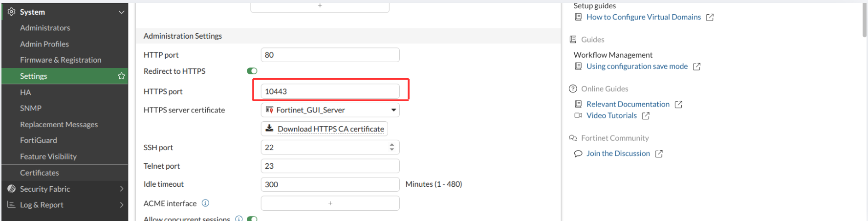Click the SSH port field
The image size is (868, 221).
tap(330, 147)
